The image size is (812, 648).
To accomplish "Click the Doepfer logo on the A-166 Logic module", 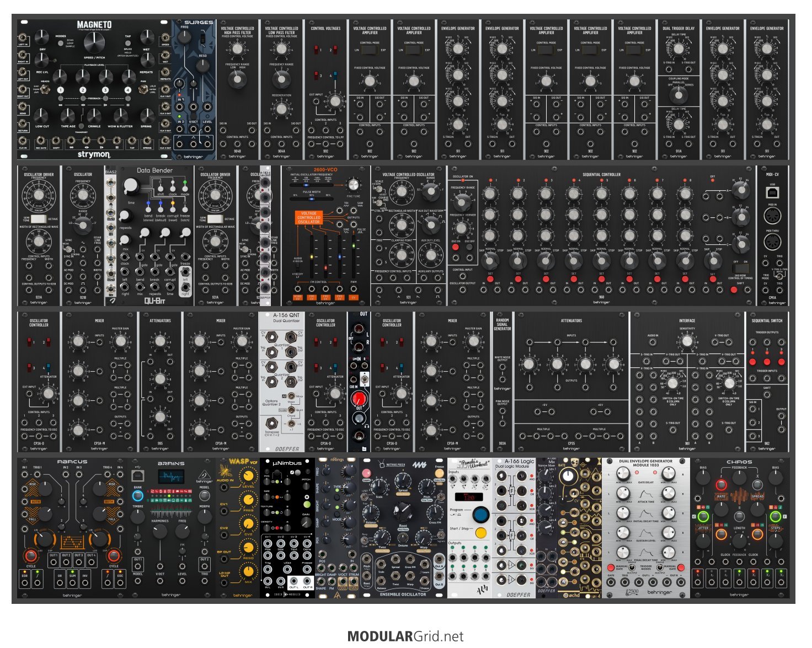I will point(518,595).
